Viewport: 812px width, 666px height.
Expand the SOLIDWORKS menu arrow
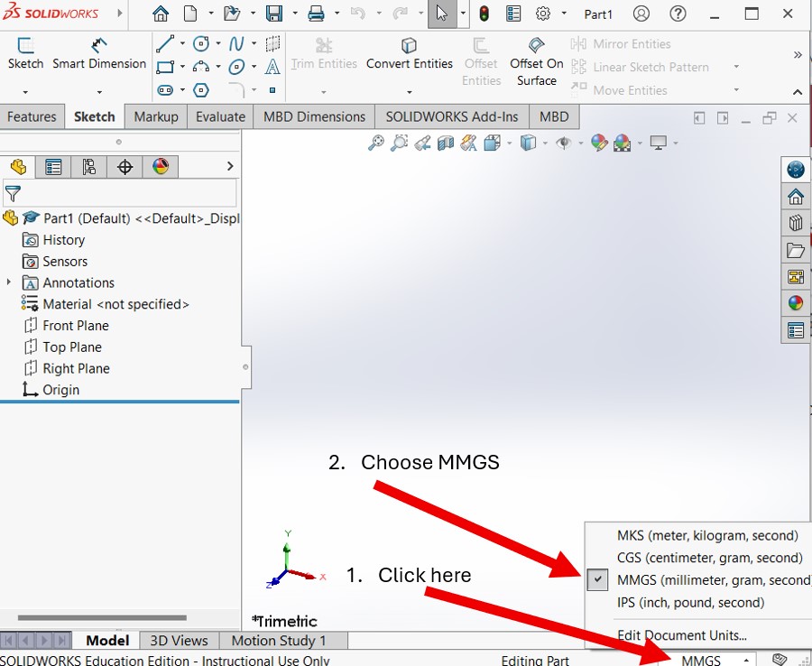click(x=120, y=13)
